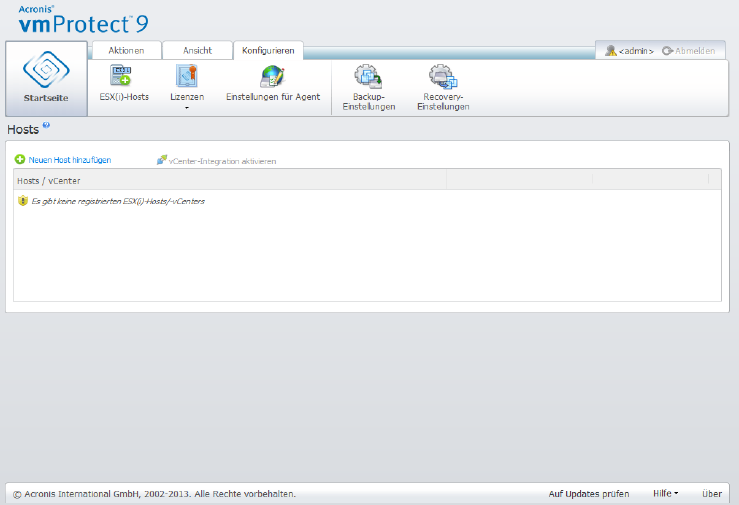Switch to the Aktionen tab
Viewport: 739px width, 505px height.
(x=126, y=50)
